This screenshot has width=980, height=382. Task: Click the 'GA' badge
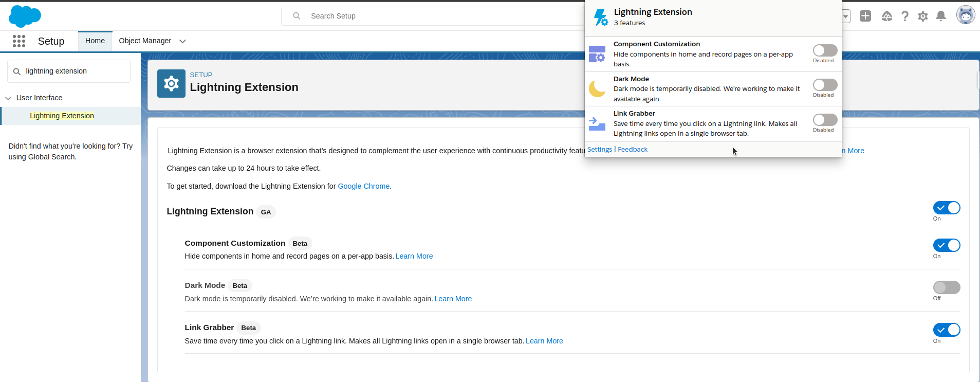266,212
